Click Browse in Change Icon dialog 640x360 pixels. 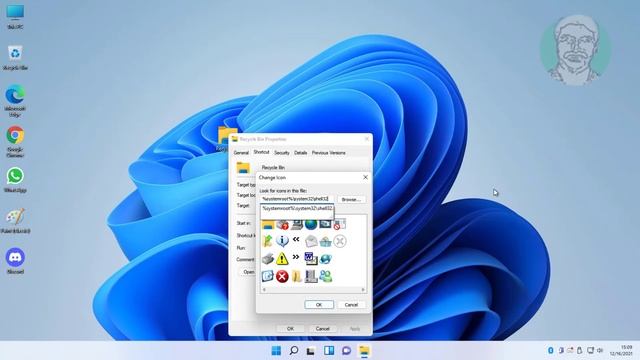point(351,199)
